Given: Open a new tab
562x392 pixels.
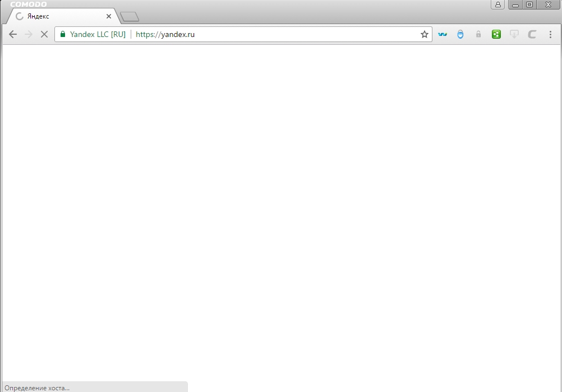Looking at the screenshot, I should click(130, 16).
